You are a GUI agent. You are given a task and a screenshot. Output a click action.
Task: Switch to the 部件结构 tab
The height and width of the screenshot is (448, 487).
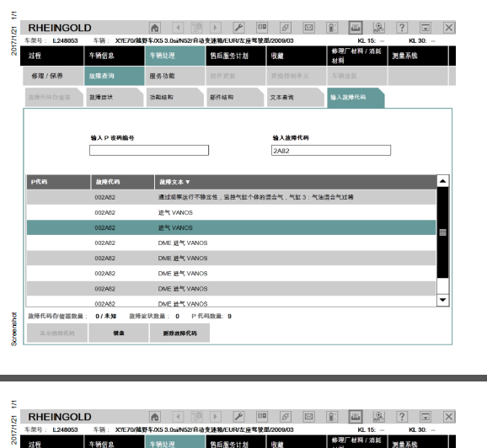point(235,98)
